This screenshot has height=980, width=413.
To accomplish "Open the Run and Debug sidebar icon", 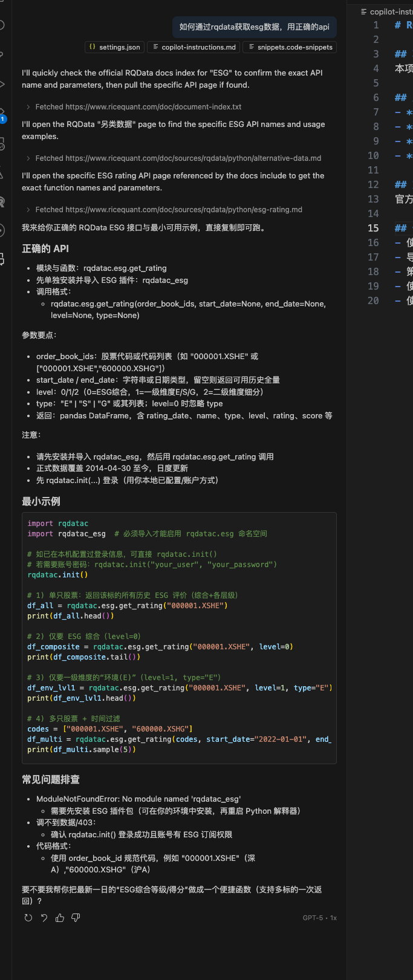I will 2,84.
